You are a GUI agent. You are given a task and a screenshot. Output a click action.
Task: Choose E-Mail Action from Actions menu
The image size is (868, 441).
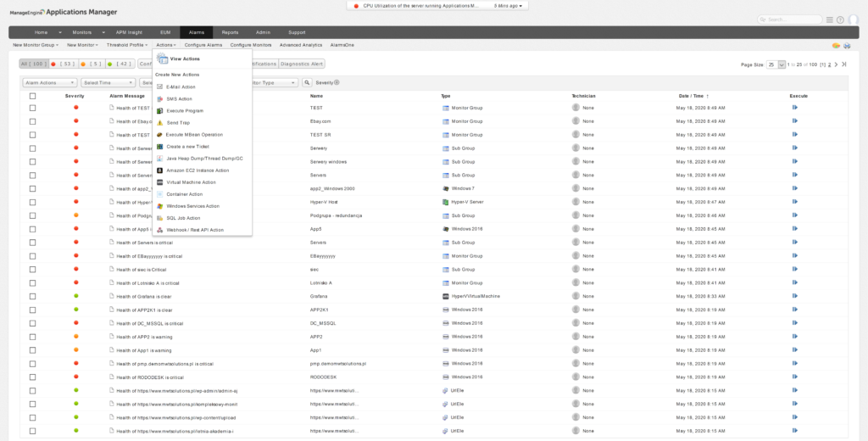tap(181, 87)
